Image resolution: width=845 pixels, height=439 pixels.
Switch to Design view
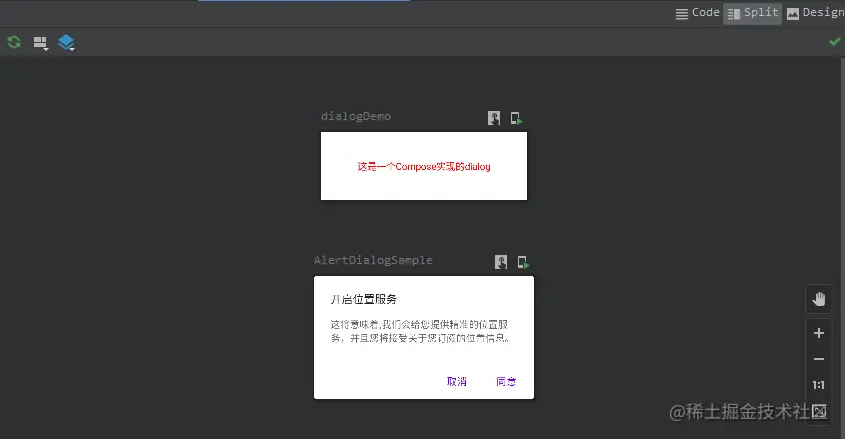tap(815, 13)
